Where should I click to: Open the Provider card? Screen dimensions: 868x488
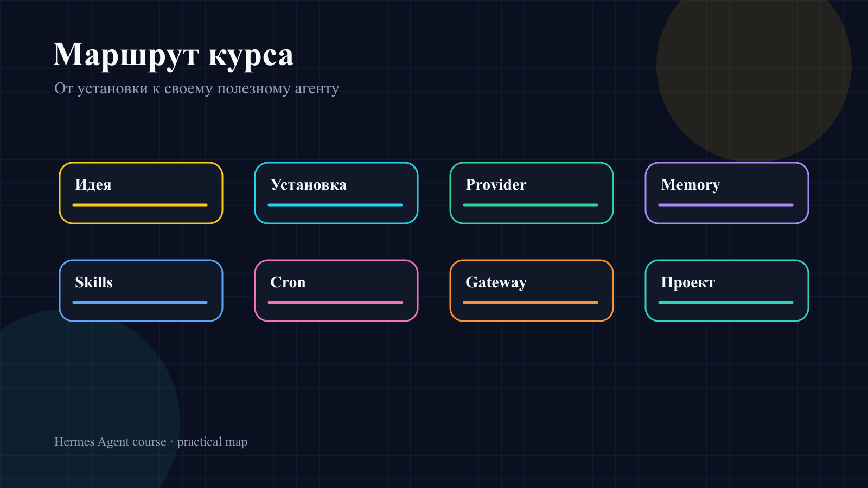pos(532,193)
